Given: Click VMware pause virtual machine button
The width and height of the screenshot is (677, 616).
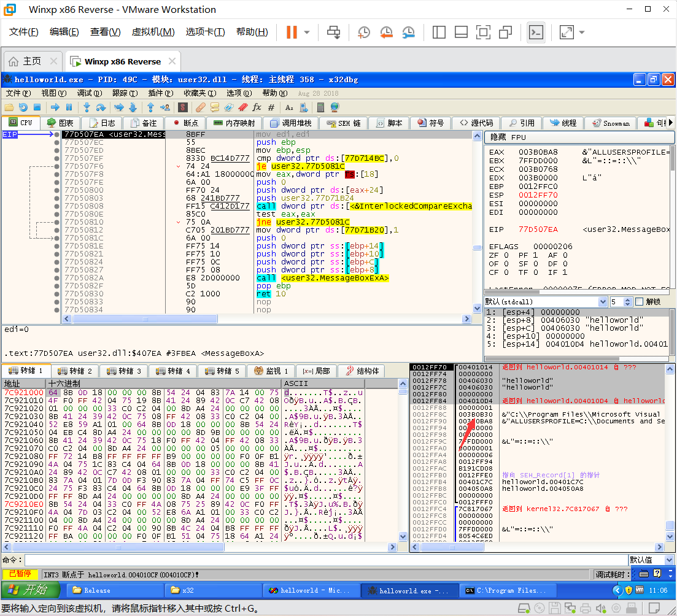Looking at the screenshot, I should (x=292, y=32).
